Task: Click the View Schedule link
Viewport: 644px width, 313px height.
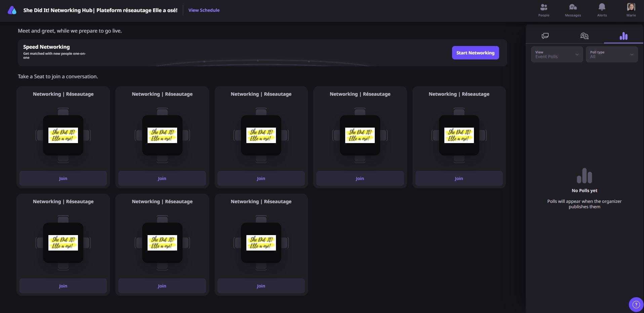Action: pyautogui.click(x=204, y=10)
